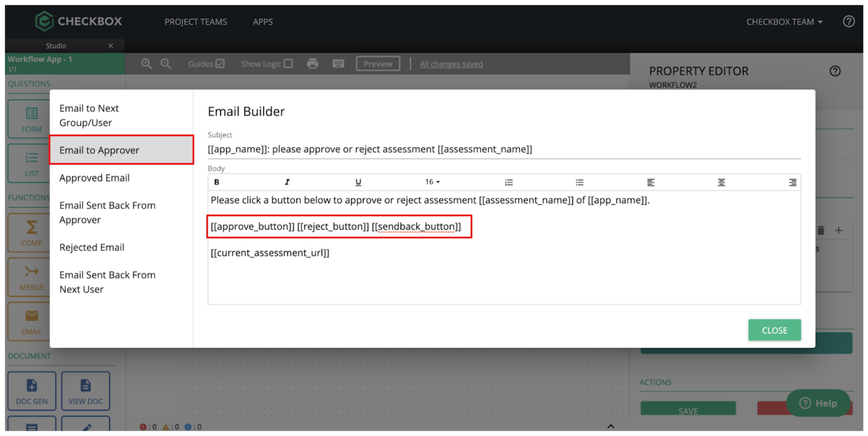Screen dimensions: 868x436
Task: Select the EMAIL function tool
Action: tap(29, 322)
